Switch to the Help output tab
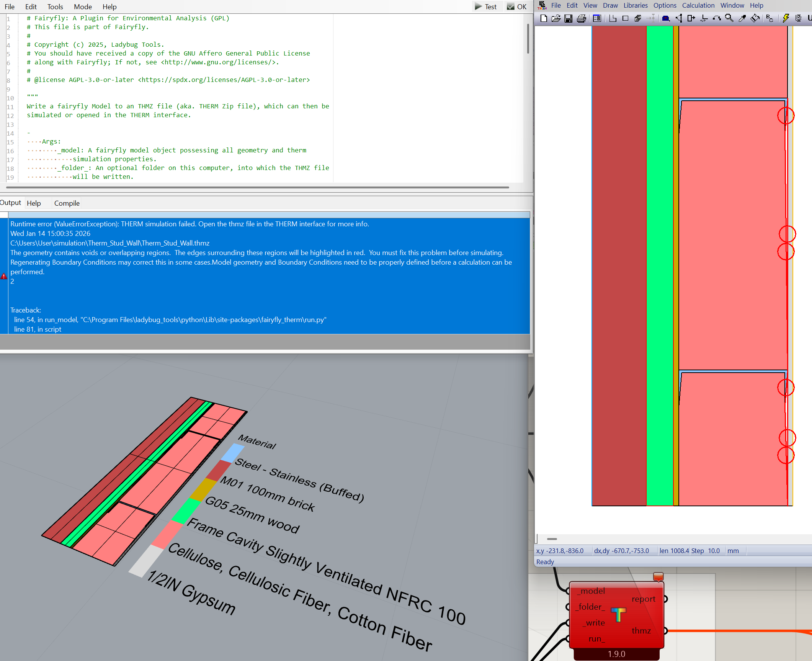The width and height of the screenshot is (812, 661). [34, 203]
